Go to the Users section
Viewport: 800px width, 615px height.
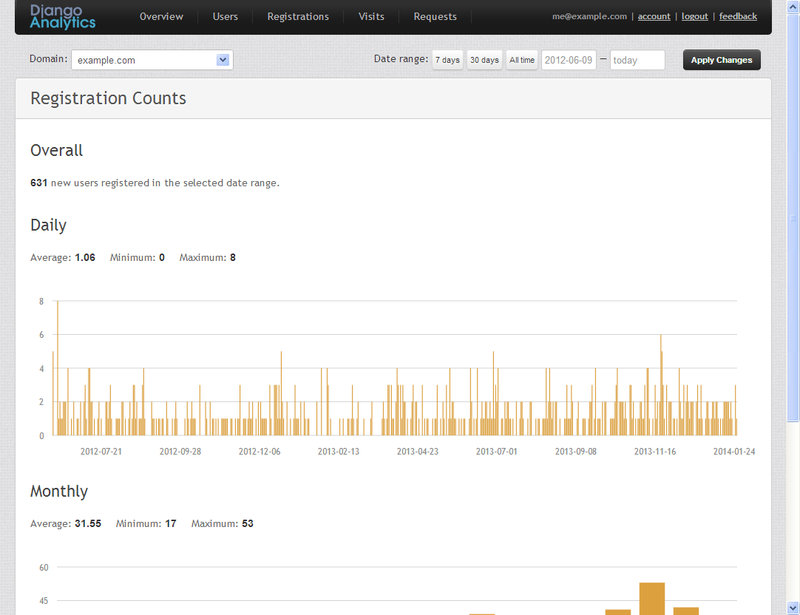(225, 16)
